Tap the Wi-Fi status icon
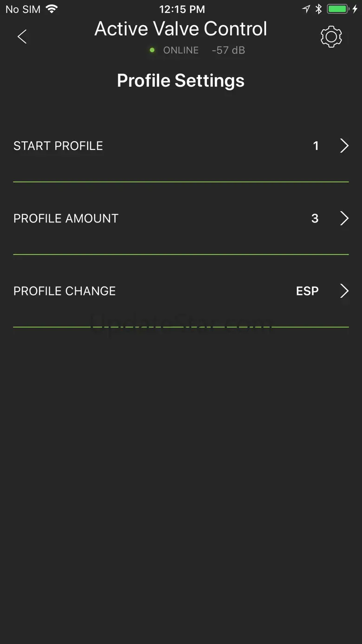 [x=52, y=9]
